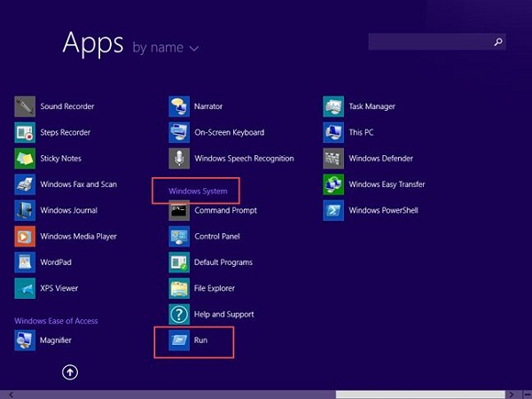
Task: Select the Windows Ease of Access header
Action: coord(56,321)
